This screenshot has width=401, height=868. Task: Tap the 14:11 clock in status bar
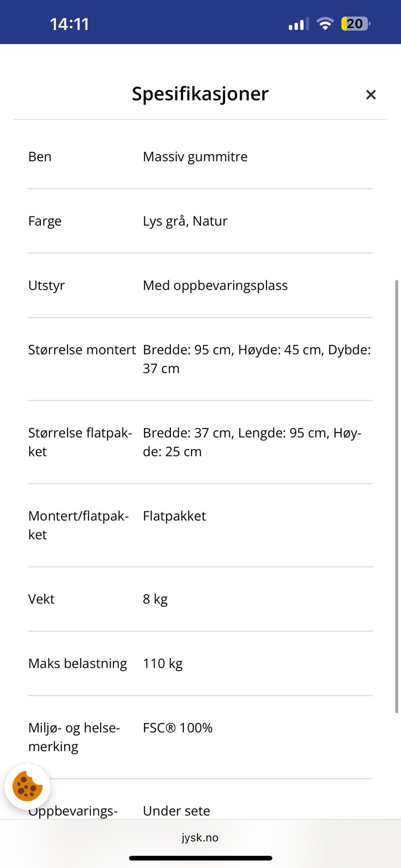click(69, 24)
